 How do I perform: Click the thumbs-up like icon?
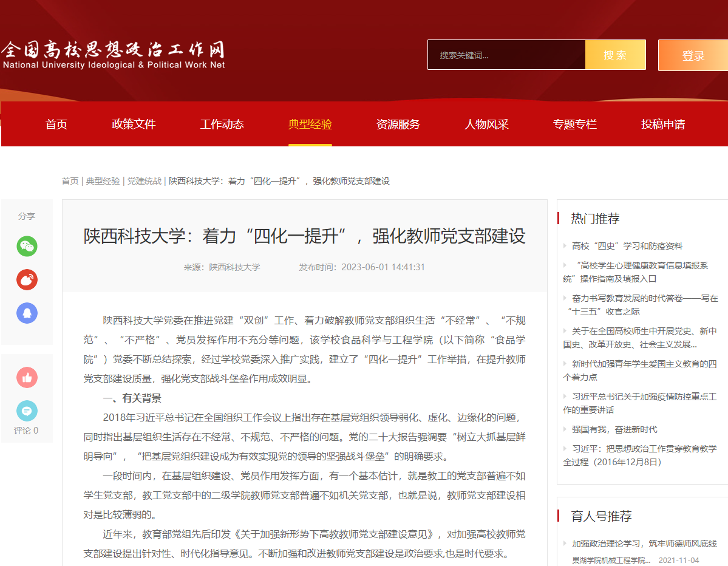click(27, 378)
